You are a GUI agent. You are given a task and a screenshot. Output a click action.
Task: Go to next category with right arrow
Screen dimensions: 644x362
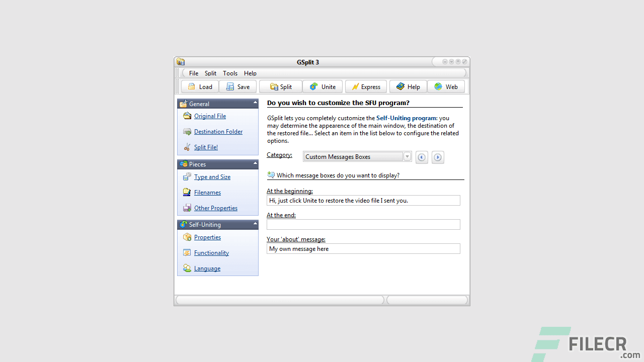438,157
